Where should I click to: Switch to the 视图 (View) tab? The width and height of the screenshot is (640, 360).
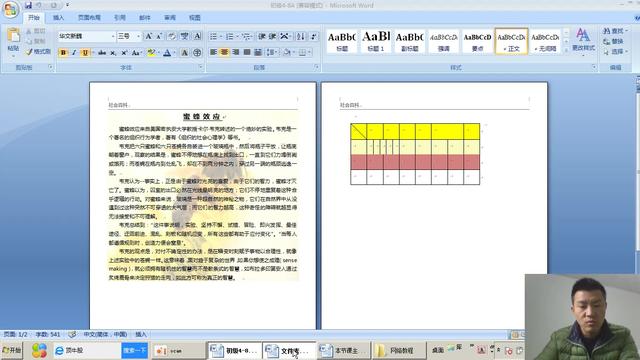click(195, 18)
